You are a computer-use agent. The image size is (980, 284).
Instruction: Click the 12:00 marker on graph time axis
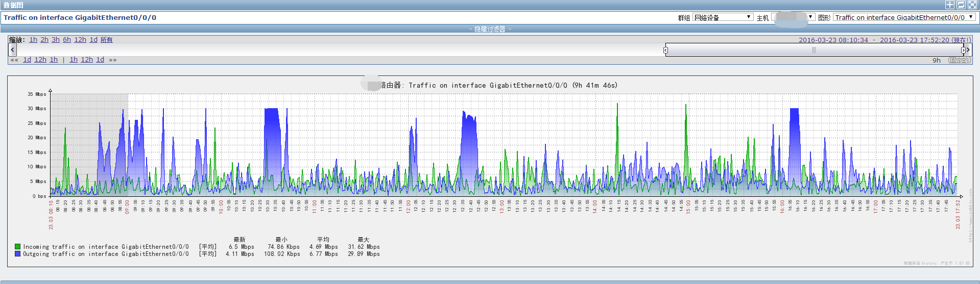[x=409, y=206]
